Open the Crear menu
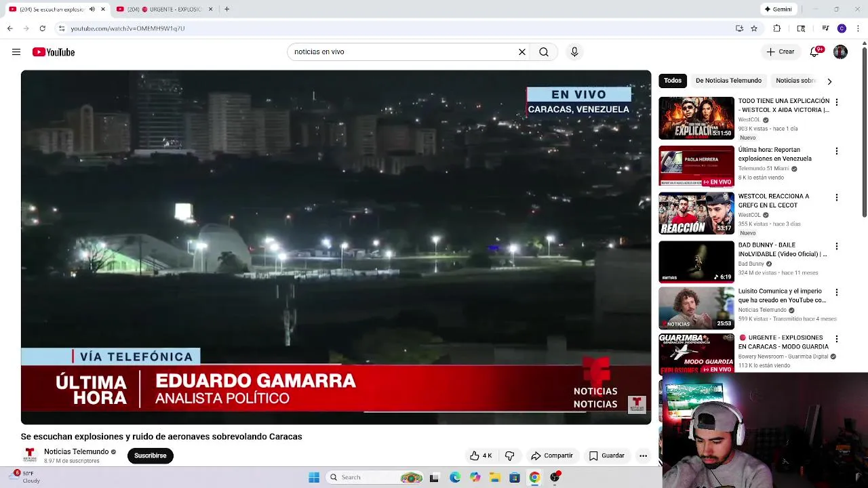868x488 pixels. 781,52
